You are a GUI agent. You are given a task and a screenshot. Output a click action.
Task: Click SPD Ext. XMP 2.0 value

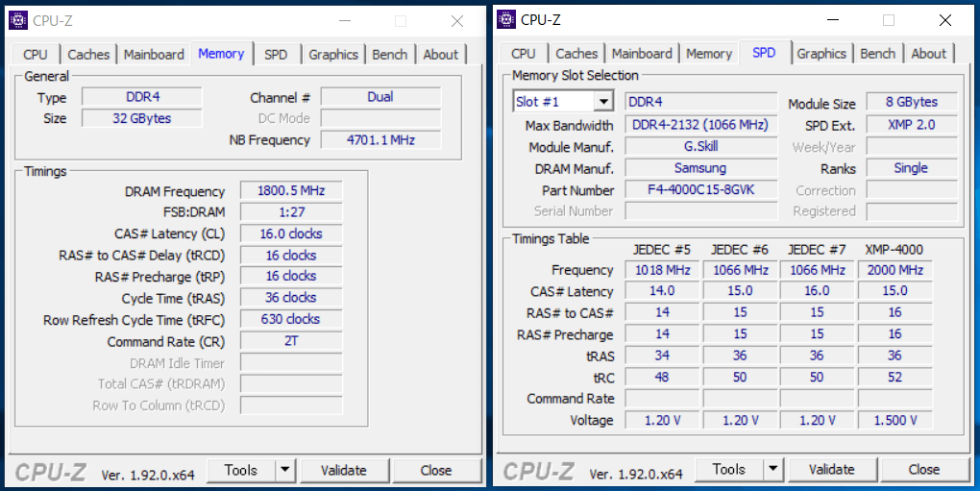(x=912, y=124)
